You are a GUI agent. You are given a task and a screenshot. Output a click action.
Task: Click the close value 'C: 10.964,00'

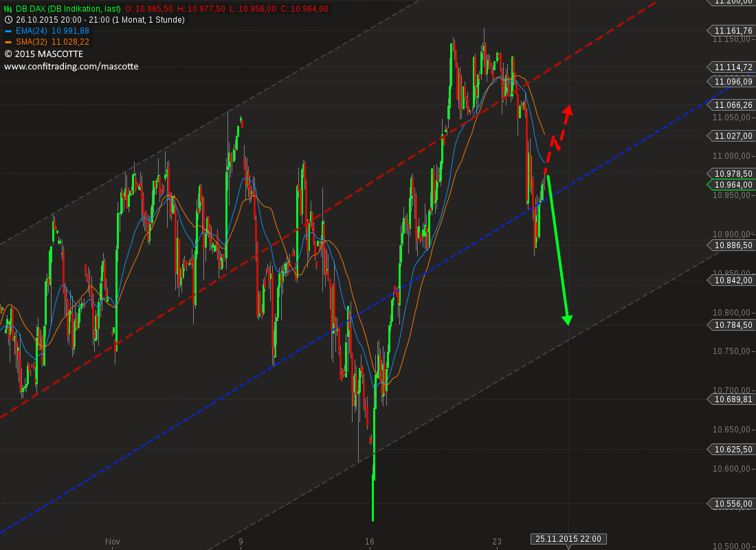(x=304, y=9)
